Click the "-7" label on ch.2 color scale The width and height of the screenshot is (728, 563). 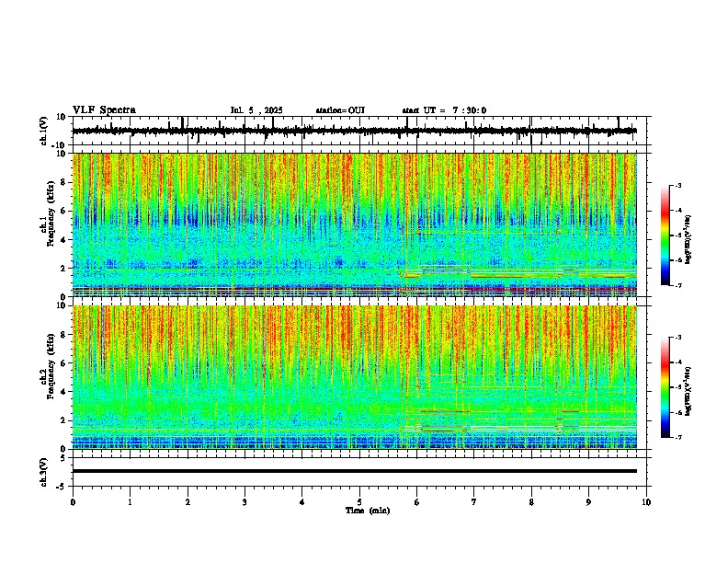(x=678, y=437)
